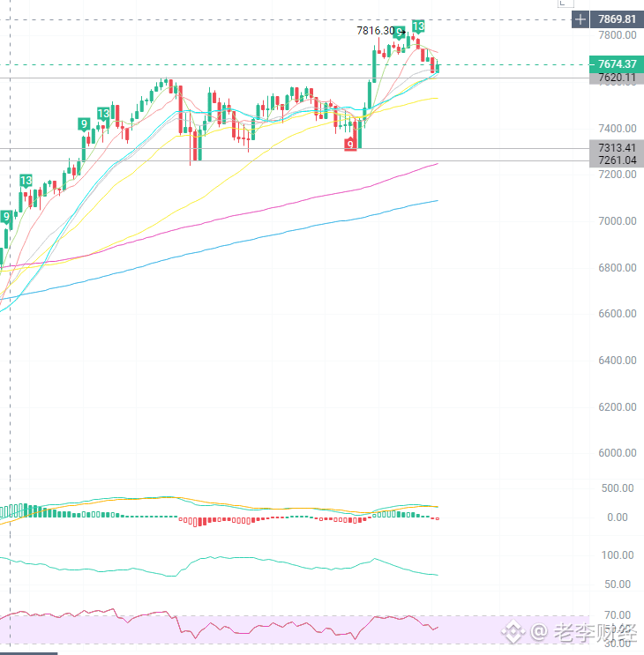The height and width of the screenshot is (655, 644).
Task: Click the 7000.00 axis label
Action: [x=617, y=221]
